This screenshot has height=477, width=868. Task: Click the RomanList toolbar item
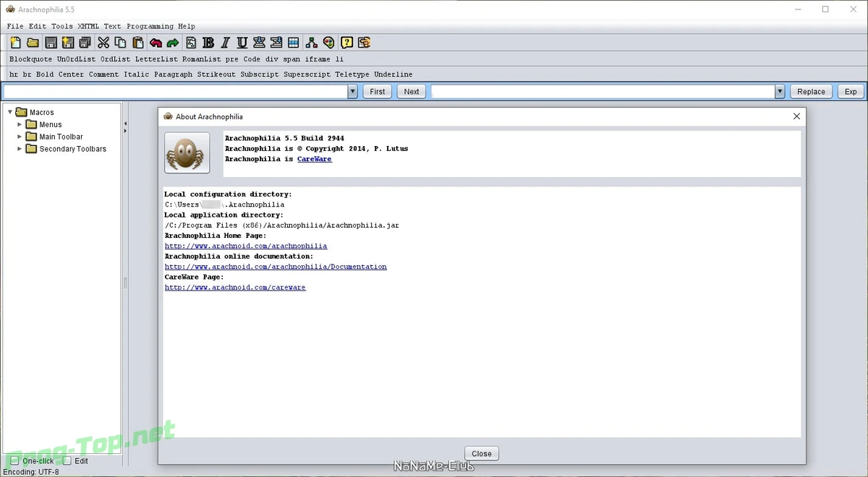202,59
